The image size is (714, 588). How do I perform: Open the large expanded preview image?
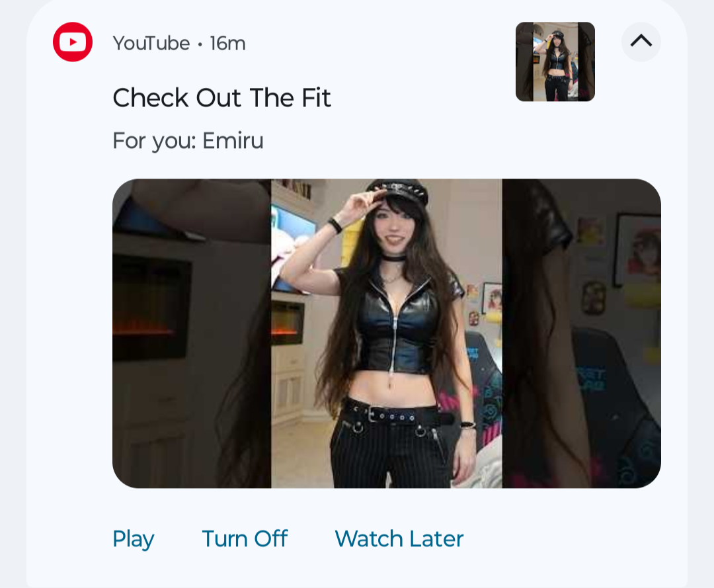click(x=387, y=333)
